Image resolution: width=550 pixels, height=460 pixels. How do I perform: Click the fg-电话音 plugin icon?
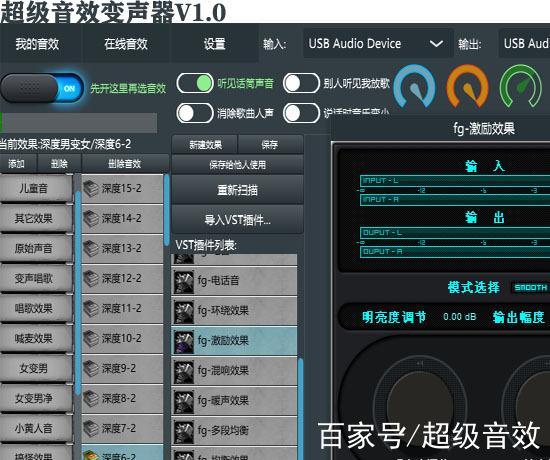click(x=184, y=281)
